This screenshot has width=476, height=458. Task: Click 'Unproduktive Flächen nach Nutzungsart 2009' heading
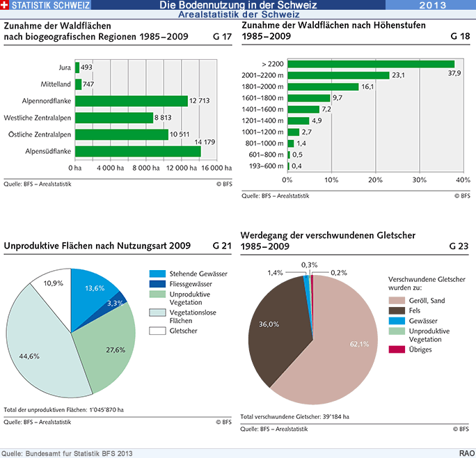(97, 246)
